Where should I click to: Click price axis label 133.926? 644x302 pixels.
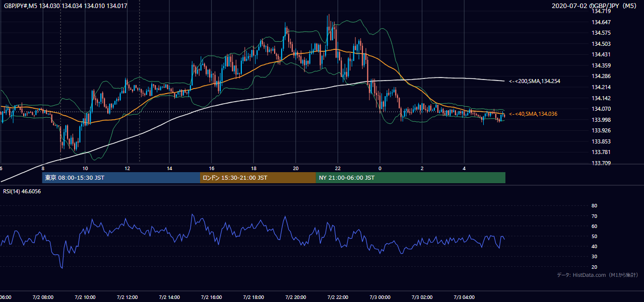601,130
